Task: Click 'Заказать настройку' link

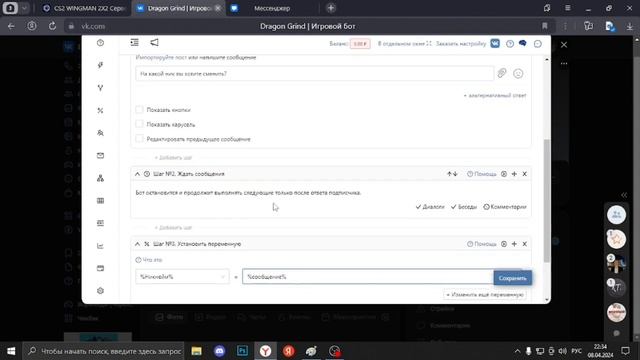Action: (x=461, y=43)
